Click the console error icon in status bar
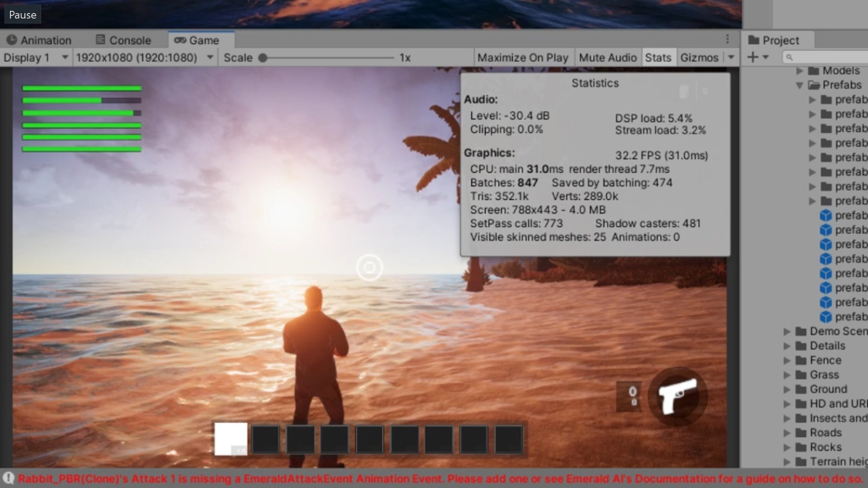This screenshot has height=488, width=868. point(9,479)
